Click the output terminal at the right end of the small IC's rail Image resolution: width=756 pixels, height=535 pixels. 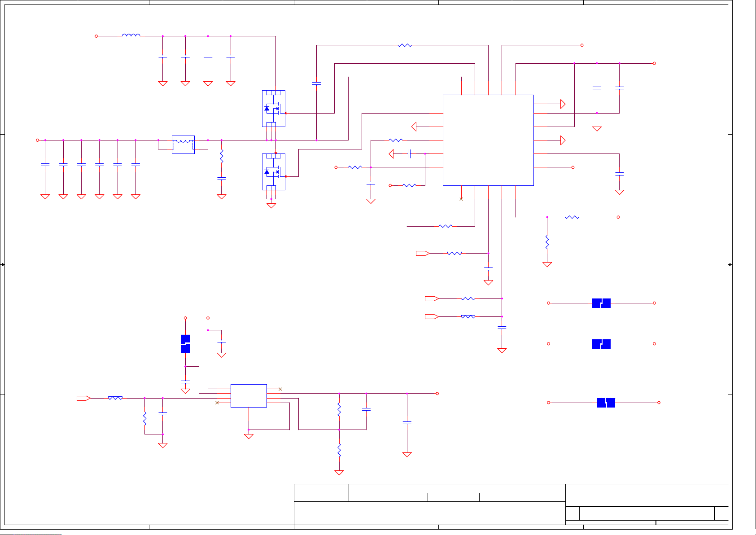pyautogui.click(x=437, y=394)
